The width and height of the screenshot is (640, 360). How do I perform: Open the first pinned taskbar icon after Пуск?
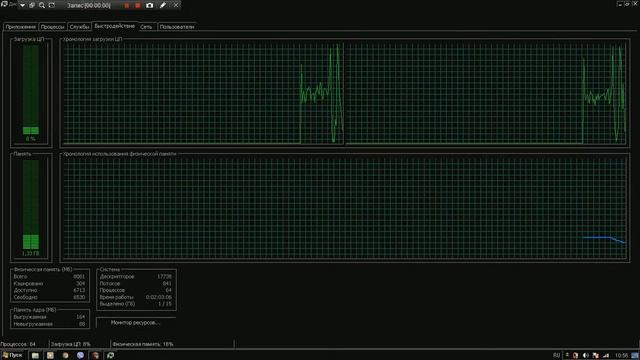pos(36,356)
